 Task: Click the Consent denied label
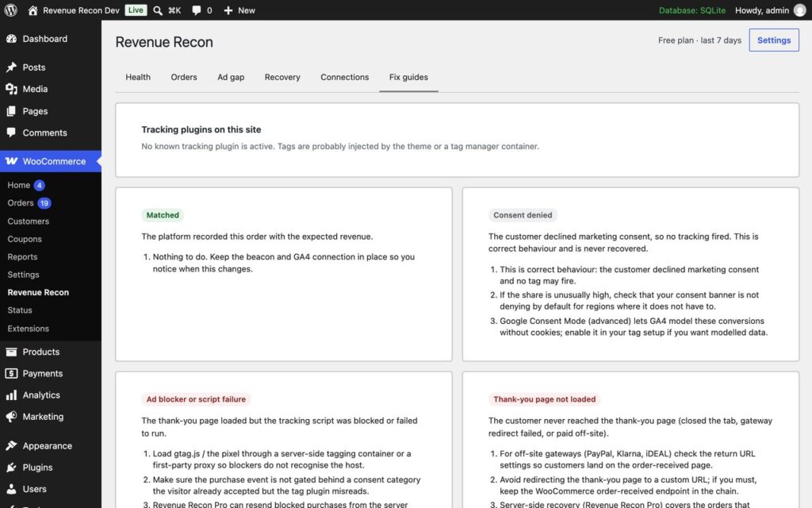pos(523,215)
